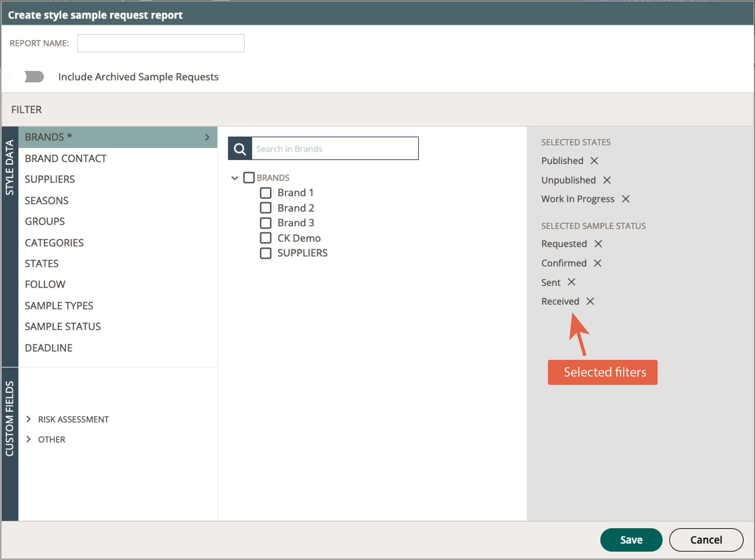The height and width of the screenshot is (560, 755).
Task: Click the search magnifier icon in Brands
Action: click(x=240, y=149)
